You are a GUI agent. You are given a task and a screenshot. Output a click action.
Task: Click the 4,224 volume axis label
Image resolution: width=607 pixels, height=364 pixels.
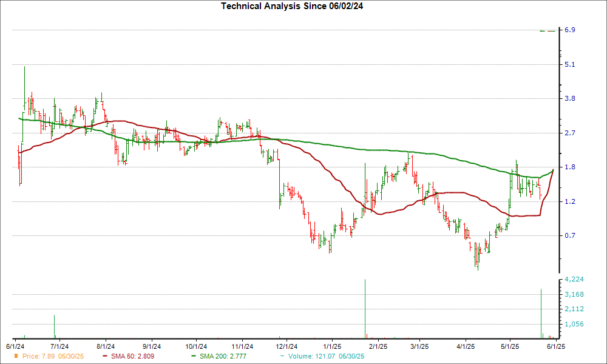(574, 279)
